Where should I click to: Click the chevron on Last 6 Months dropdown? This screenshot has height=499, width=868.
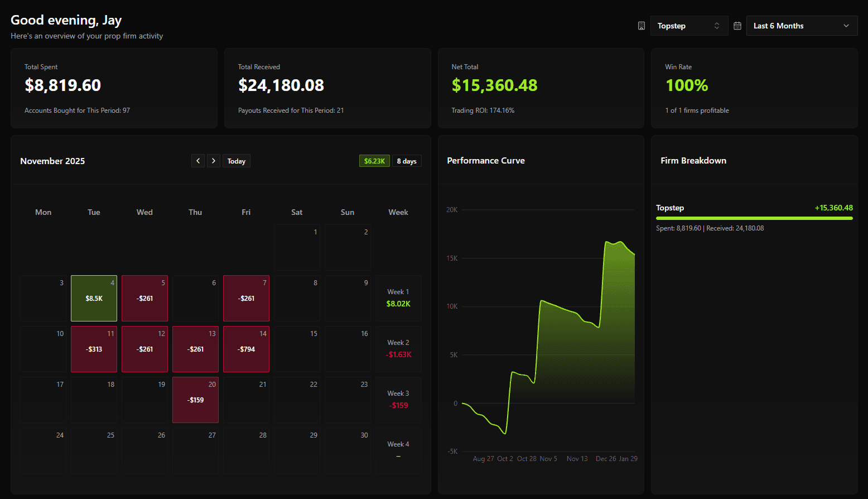tap(846, 25)
